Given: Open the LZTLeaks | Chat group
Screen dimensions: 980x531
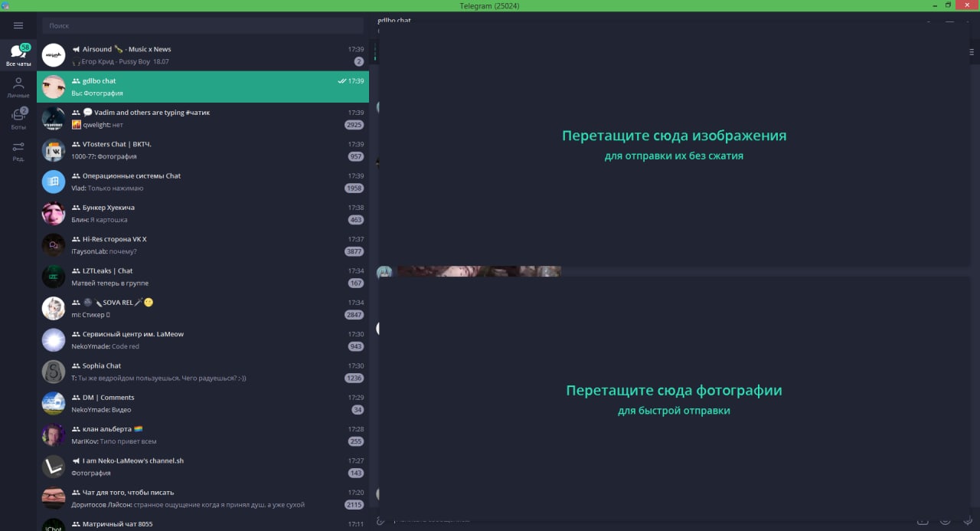Looking at the screenshot, I should click(x=203, y=277).
